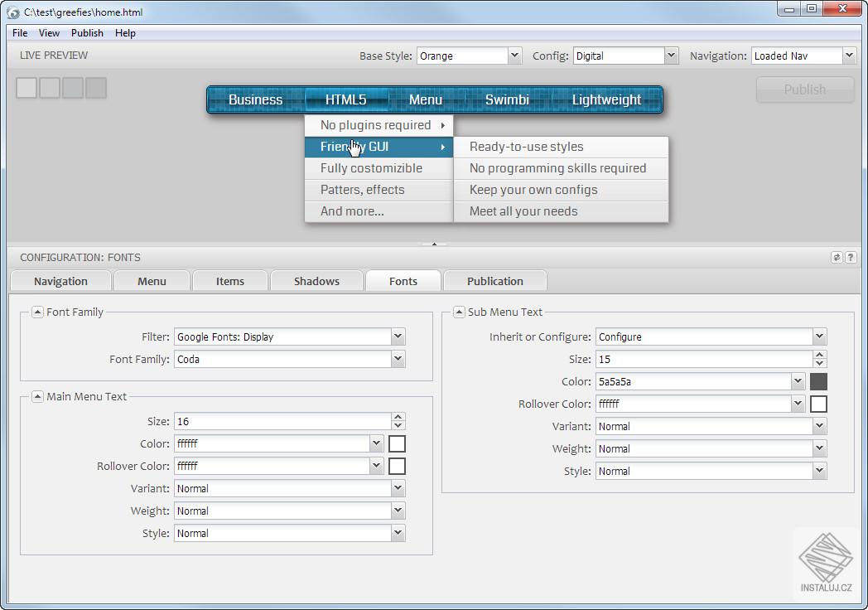Switch to the Shadows tab

(x=316, y=281)
